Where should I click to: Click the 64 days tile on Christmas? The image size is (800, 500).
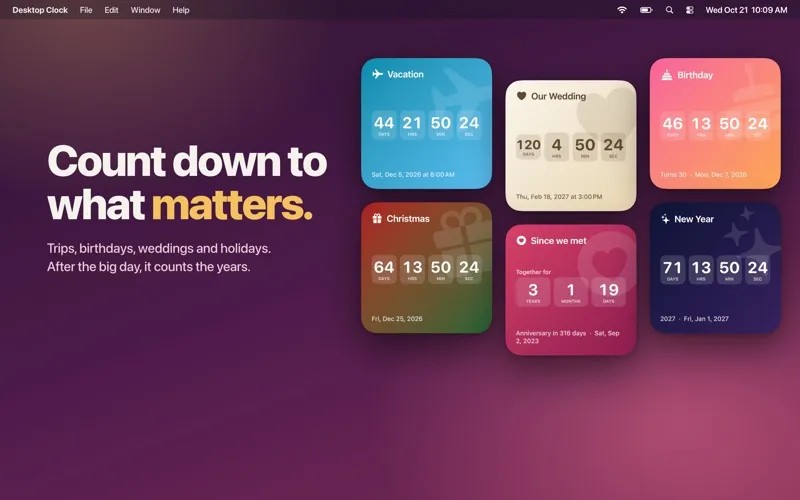[x=384, y=269]
